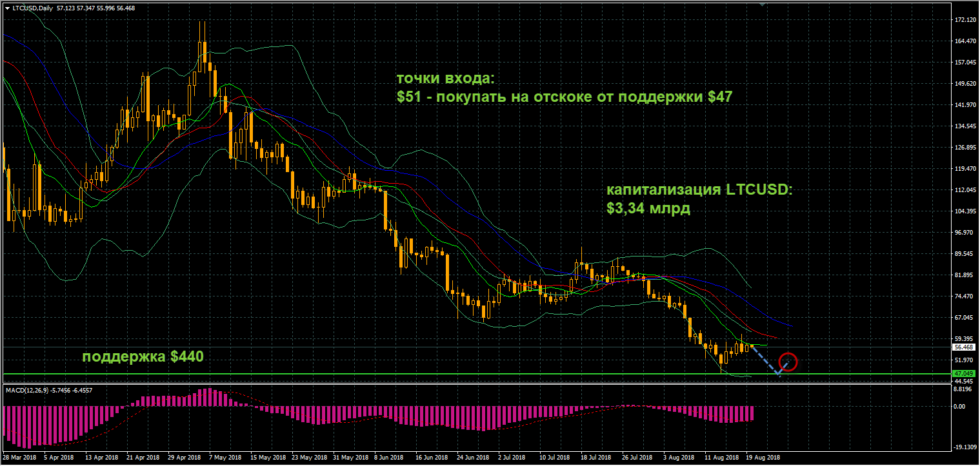The width and height of the screenshot is (980, 466).
Task: Click the 119.470 price scale value
Action: pyautogui.click(x=964, y=169)
